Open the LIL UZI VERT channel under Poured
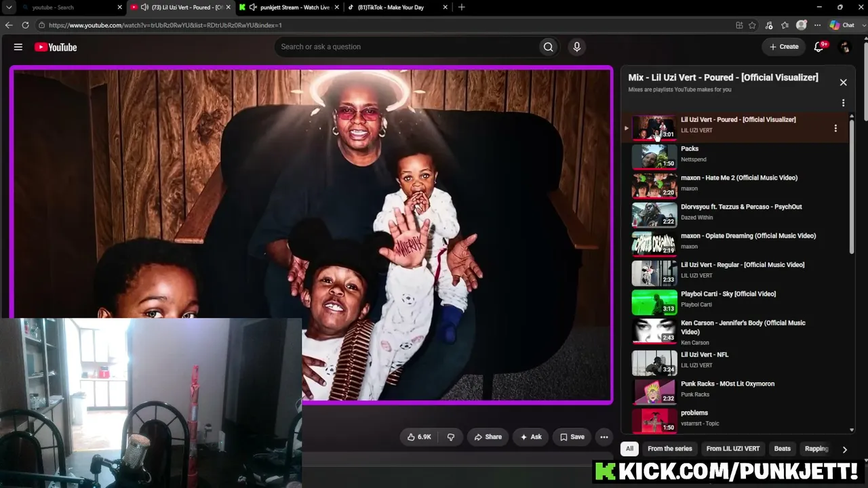 pyautogui.click(x=696, y=130)
